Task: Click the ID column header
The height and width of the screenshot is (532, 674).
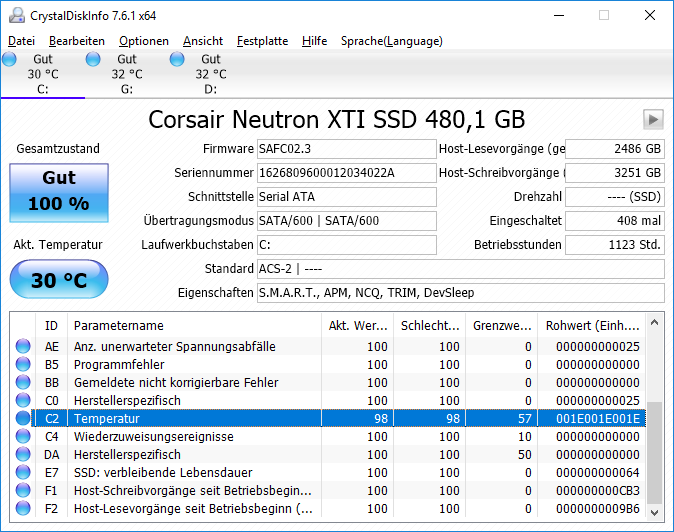Action: 51,325
